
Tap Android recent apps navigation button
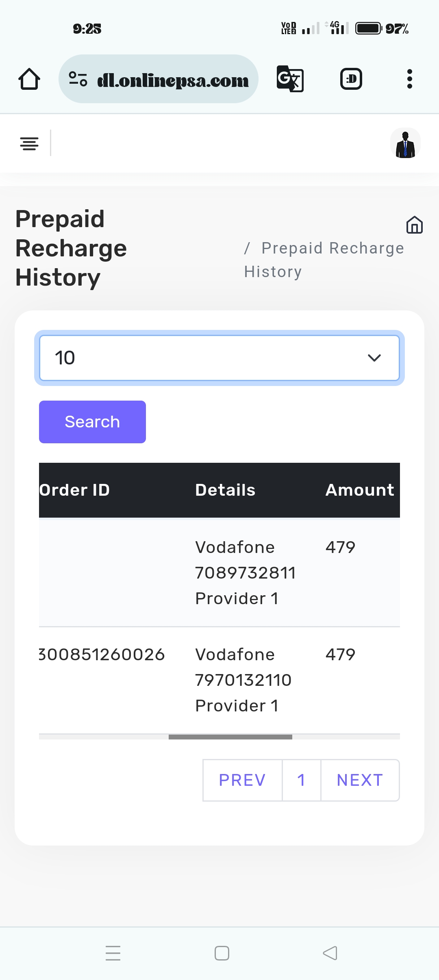113,953
